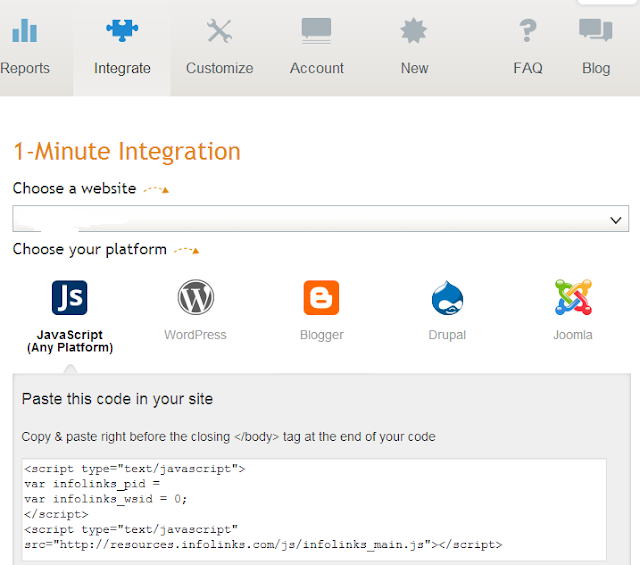Open the Integrate tab label
This screenshot has width=640, height=565.
coord(122,68)
